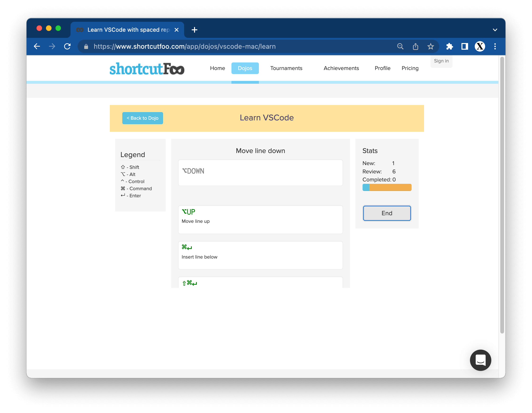Click the Enter legend entry
This screenshot has width=532, height=413.
coord(131,195)
